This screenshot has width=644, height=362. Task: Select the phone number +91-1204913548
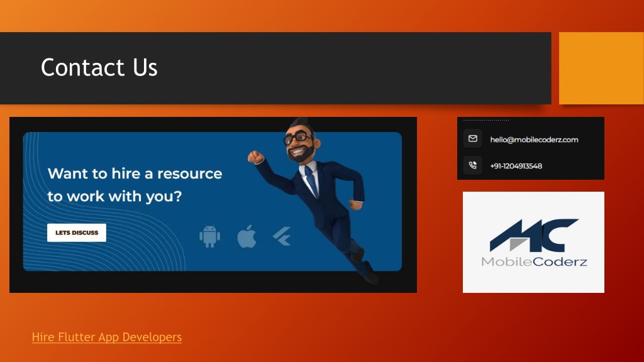coord(516,166)
